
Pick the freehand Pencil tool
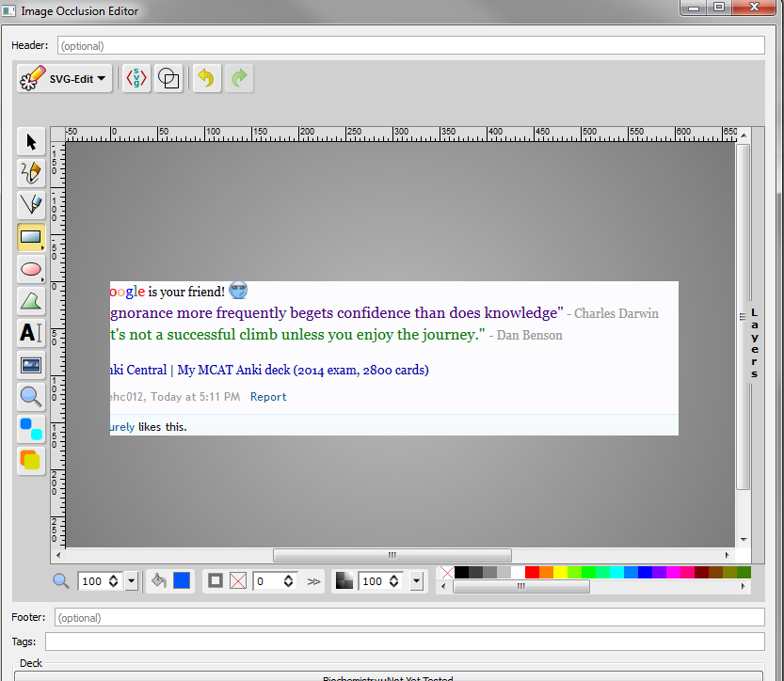click(31, 173)
